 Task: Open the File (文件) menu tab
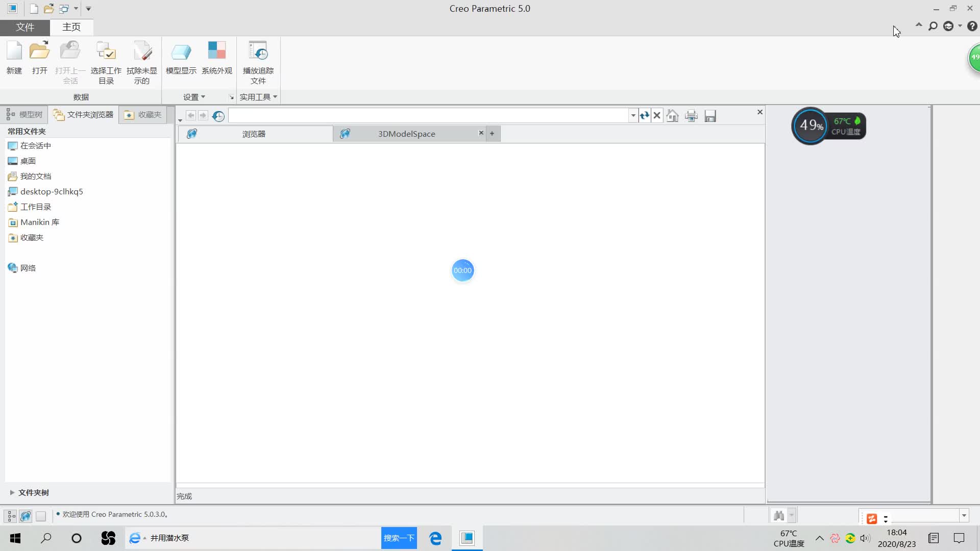click(25, 27)
